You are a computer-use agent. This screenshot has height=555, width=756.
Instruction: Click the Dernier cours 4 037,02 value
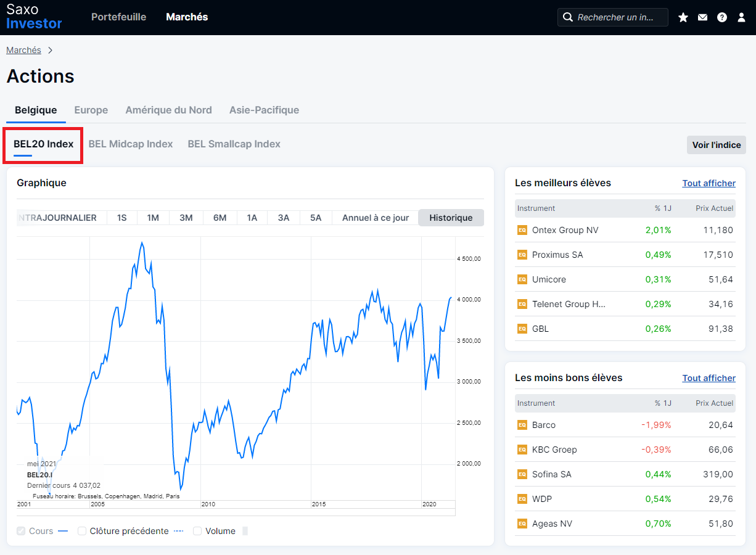(86, 486)
